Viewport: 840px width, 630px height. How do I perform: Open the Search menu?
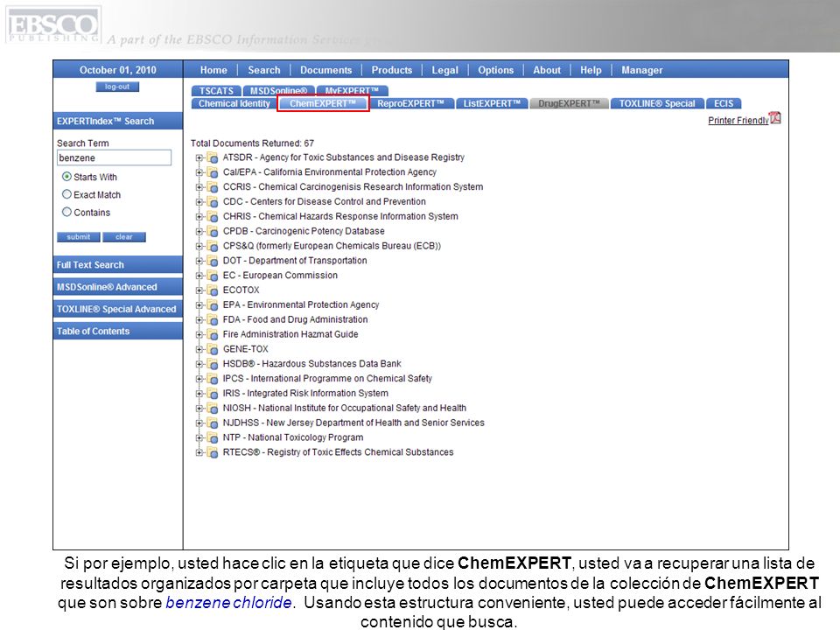(x=264, y=70)
